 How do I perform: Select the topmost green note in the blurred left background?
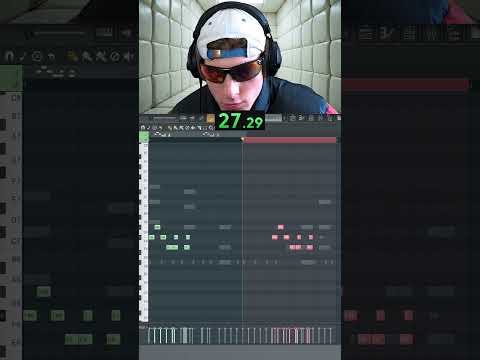(43, 292)
